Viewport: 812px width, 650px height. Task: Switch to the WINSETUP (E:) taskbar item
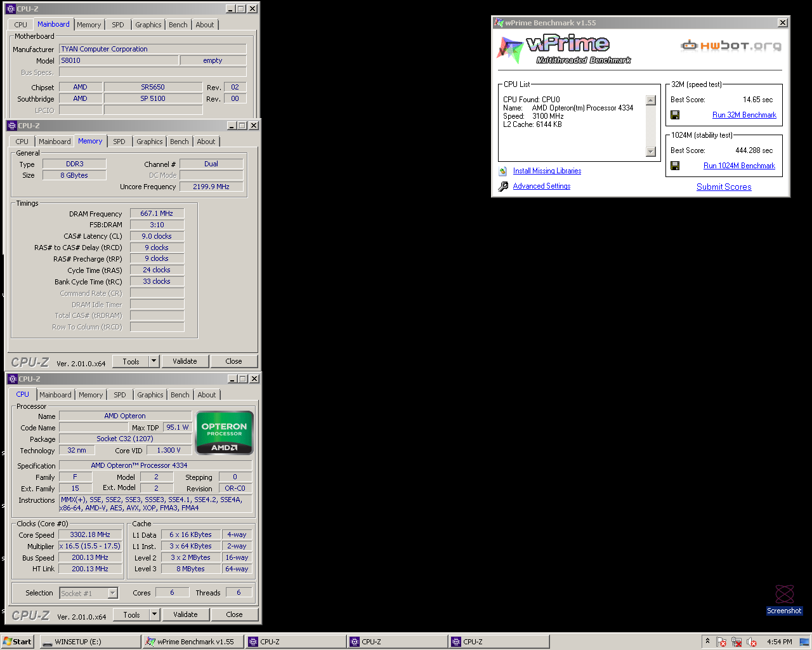(x=90, y=642)
